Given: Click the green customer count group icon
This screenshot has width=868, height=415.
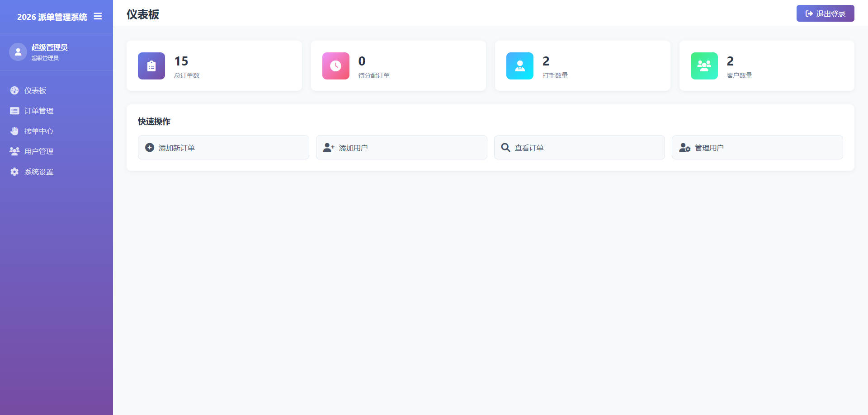Looking at the screenshot, I should pos(704,66).
